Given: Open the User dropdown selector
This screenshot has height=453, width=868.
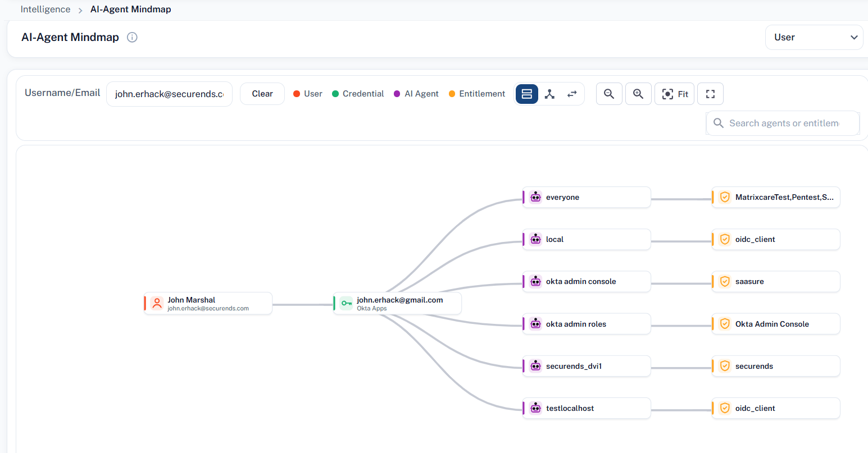Looking at the screenshot, I should coord(814,38).
